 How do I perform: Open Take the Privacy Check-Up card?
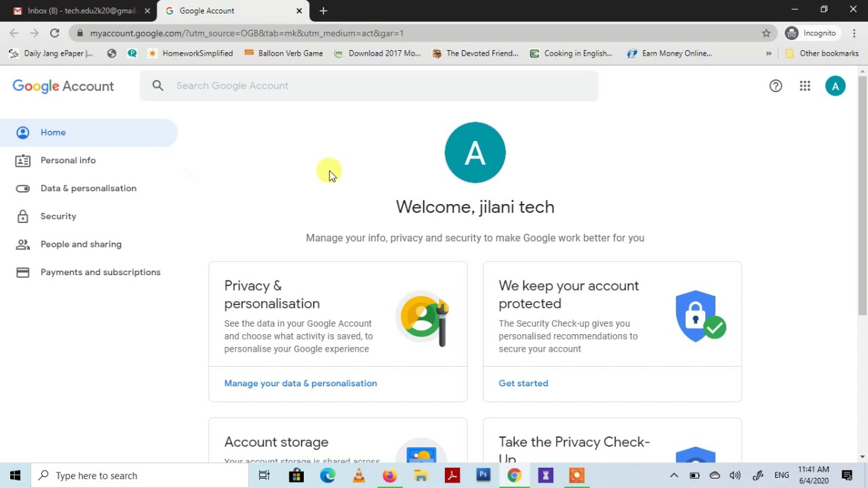tap(612, 441)
